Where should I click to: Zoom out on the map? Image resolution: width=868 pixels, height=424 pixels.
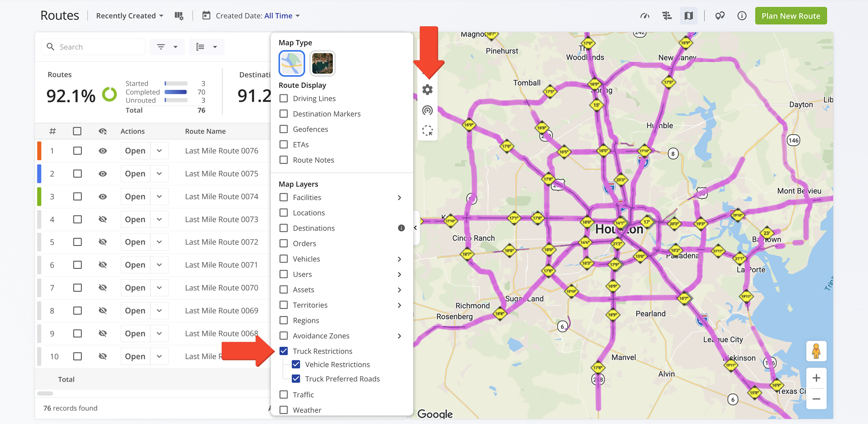coord(816,399)
